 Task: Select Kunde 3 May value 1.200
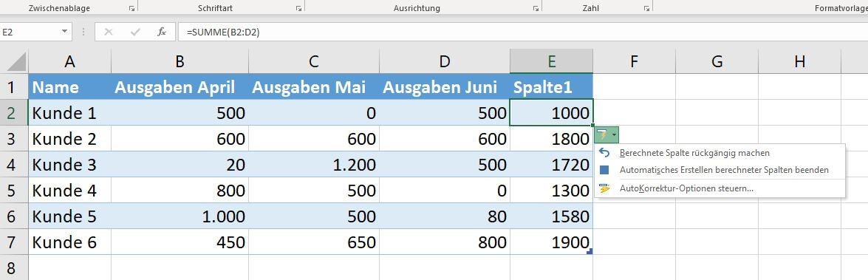[314, 164]
